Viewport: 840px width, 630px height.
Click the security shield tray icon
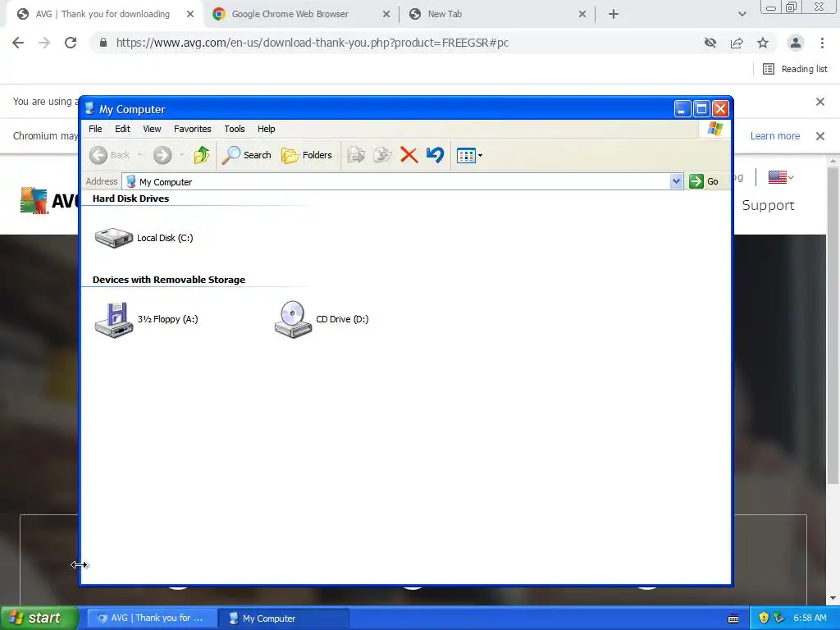pos(764,619)
